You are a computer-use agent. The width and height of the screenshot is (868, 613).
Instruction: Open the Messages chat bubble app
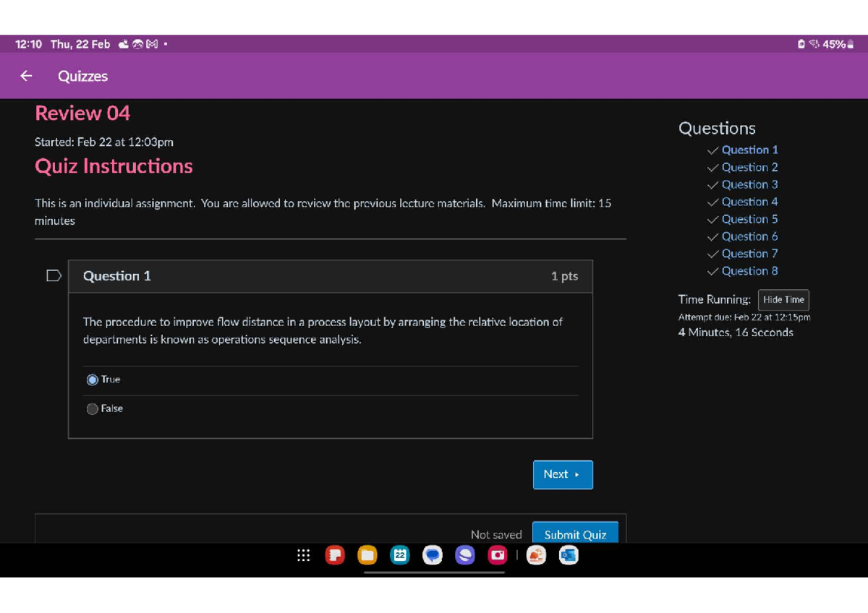coord(433,555)
